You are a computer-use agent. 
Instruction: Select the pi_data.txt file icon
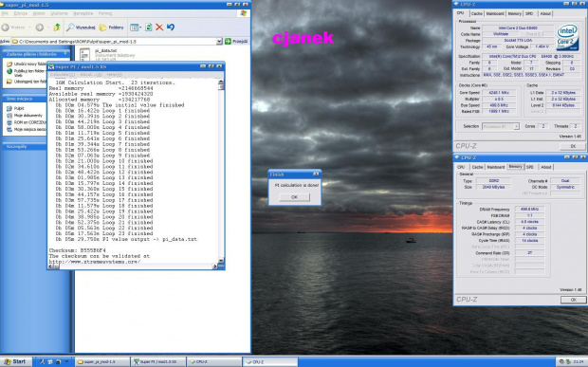[84, 55]
